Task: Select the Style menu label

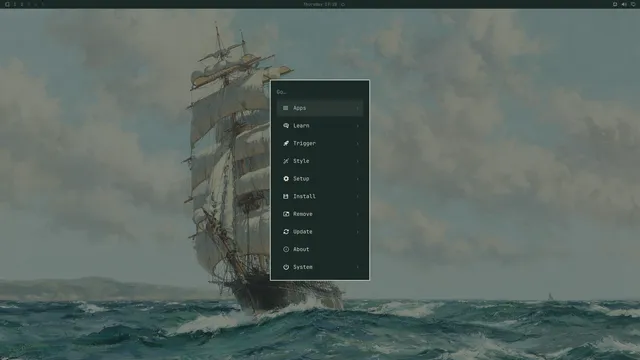Action: [301, 161]
